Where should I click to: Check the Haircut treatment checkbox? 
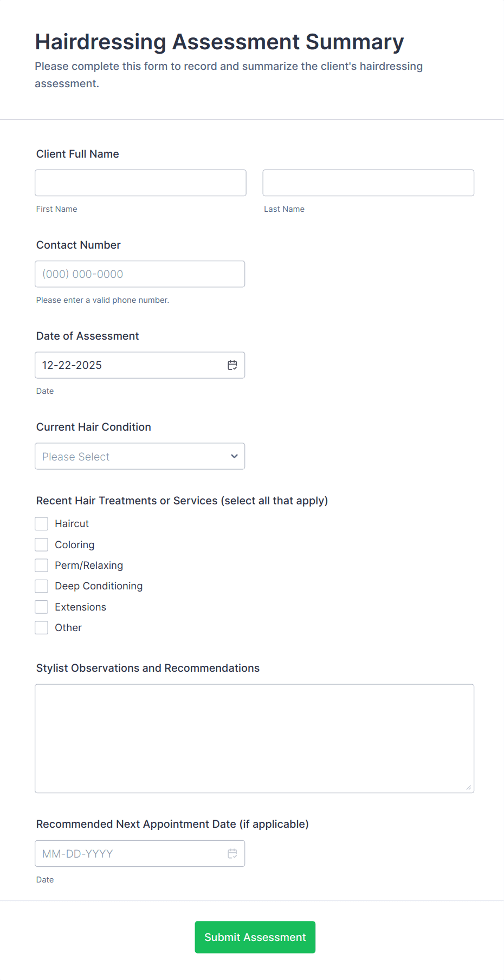click(x=41, y=523)
